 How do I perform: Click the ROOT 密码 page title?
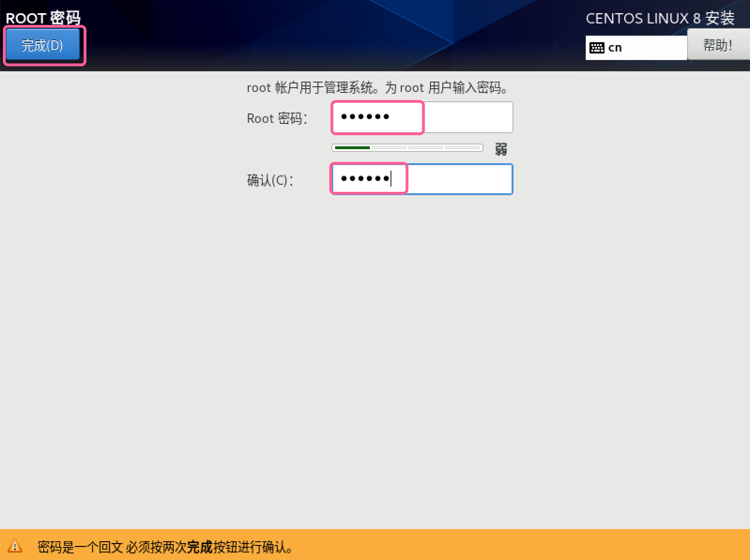43,18
